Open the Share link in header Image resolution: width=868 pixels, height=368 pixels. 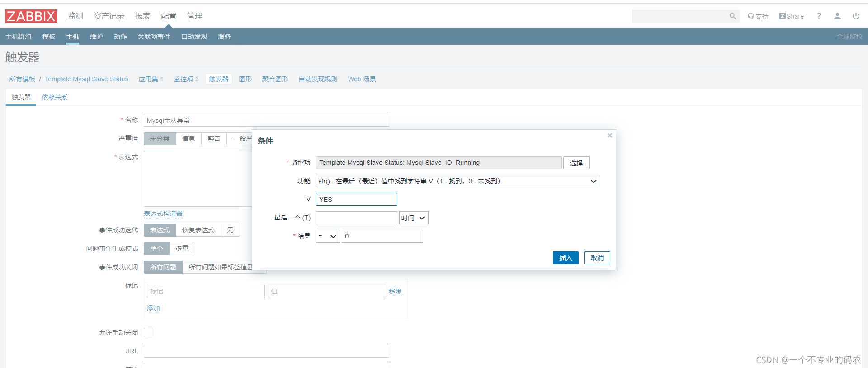(x=791, y=16)
